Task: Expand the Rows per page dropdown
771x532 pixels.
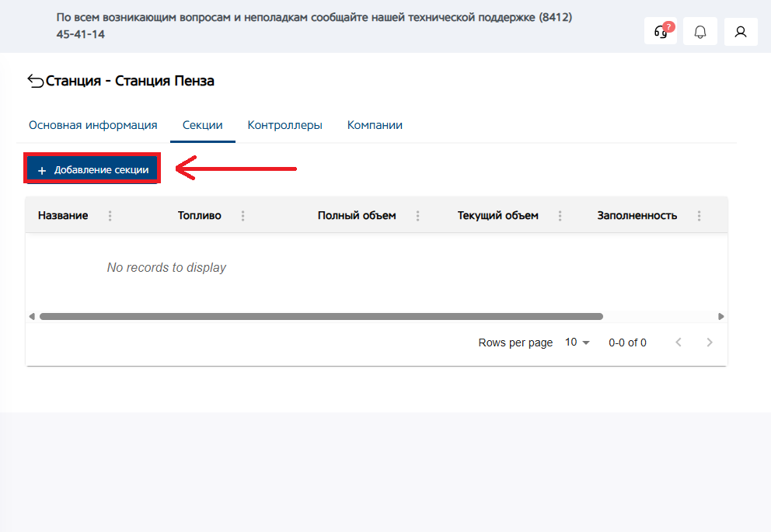Action: click(577, 342)
